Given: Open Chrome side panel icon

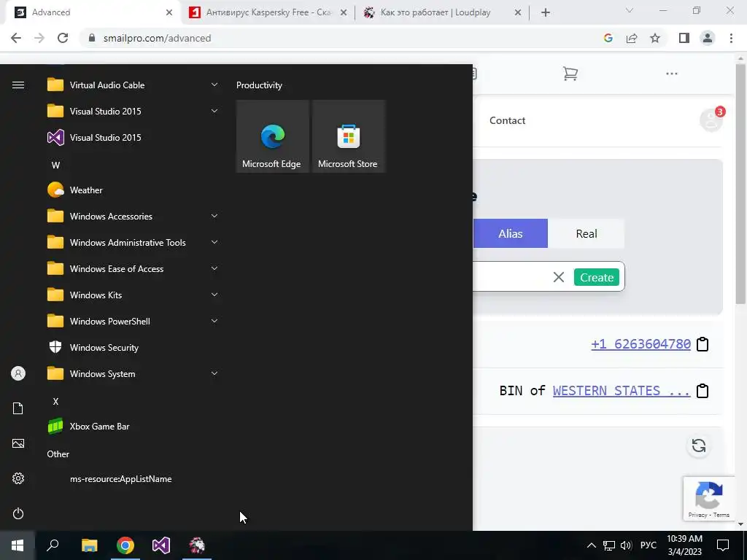Looking at the screenshot, I should click(684, 38).
